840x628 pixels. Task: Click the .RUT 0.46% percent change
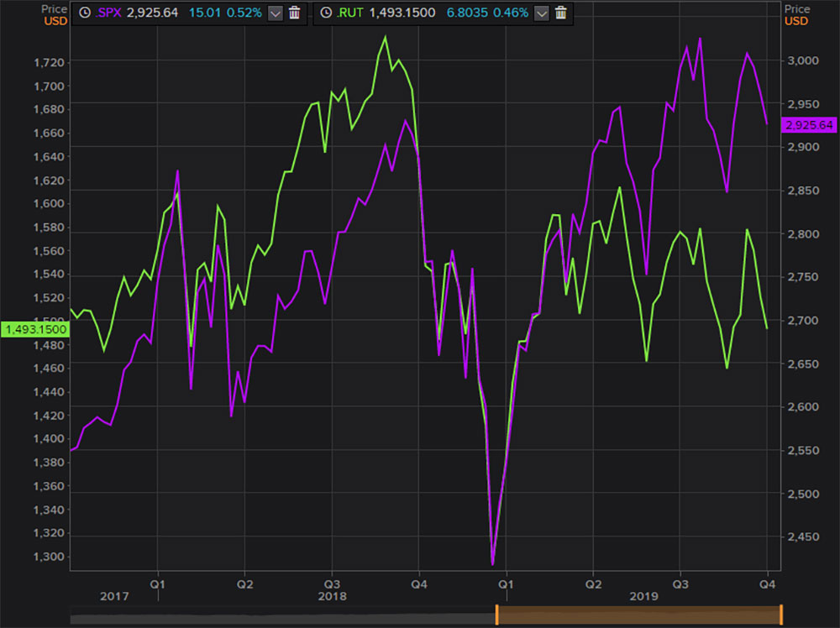(x=512, y=13)
